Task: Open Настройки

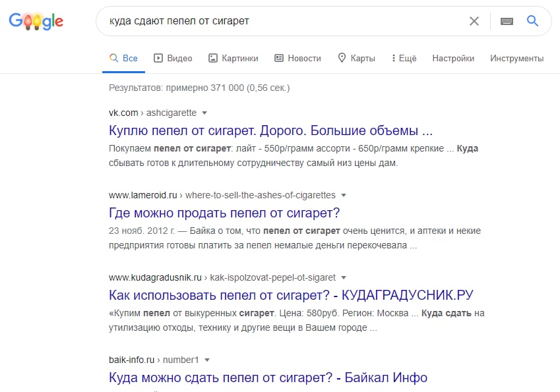Action: (453, 58)
